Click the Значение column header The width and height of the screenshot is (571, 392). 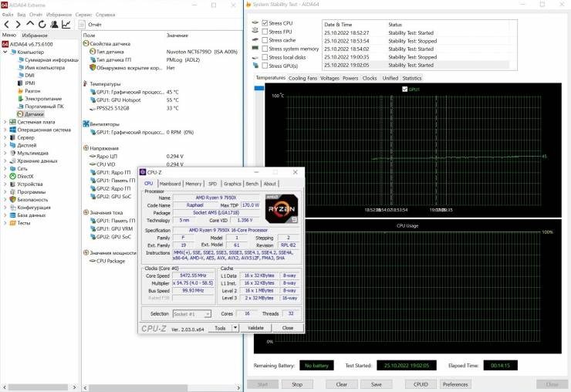pyautogui.click(x=177, y=35)
